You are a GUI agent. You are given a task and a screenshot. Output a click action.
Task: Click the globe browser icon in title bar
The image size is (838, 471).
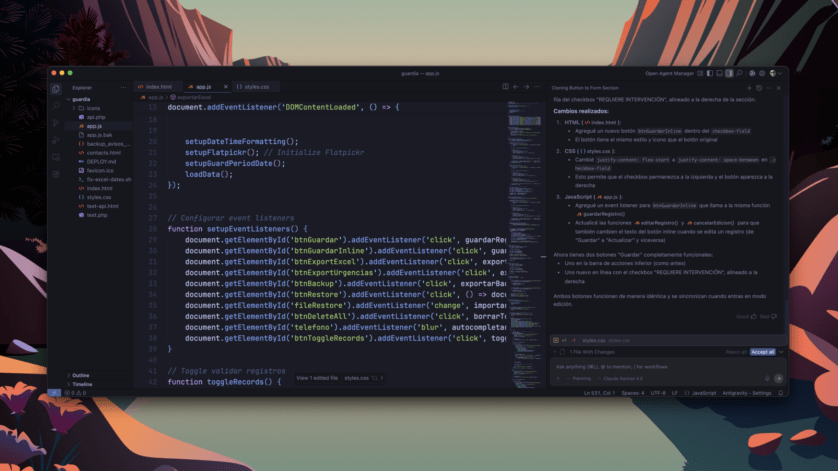752,73
